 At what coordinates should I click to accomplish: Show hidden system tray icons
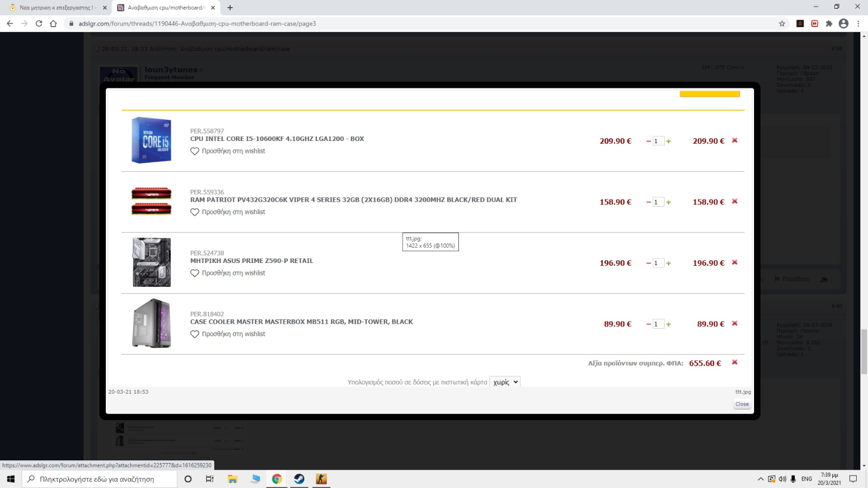pos(761,479)
